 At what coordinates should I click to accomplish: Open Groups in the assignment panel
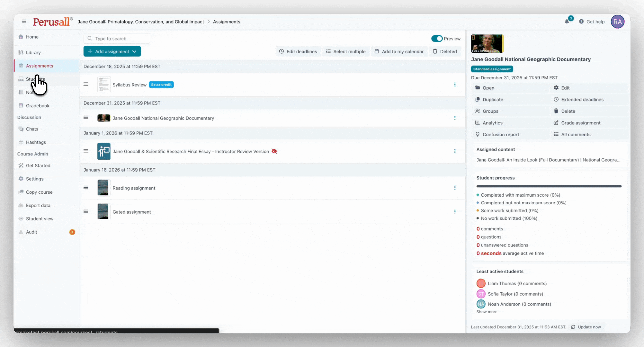point(510,111)
